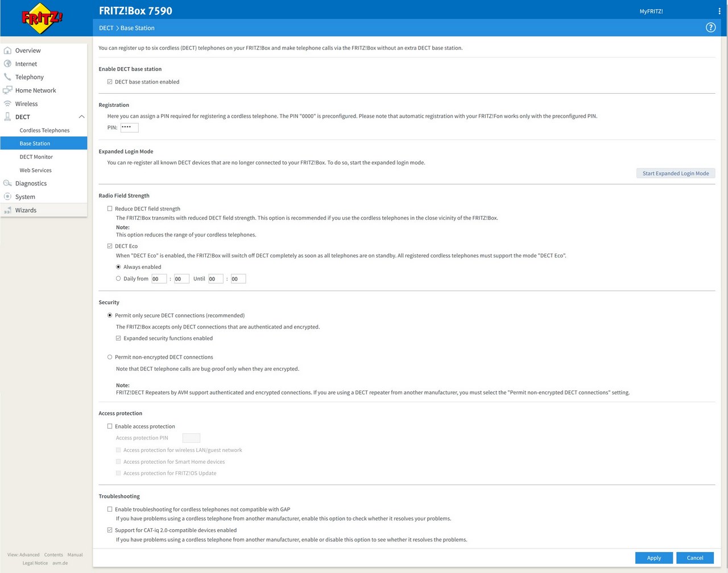The width and height of the screenshot is (728, 573).
Task: Toggle Support for CAT-iq 2.0-compatible devices
Action: tap(110, 530)
